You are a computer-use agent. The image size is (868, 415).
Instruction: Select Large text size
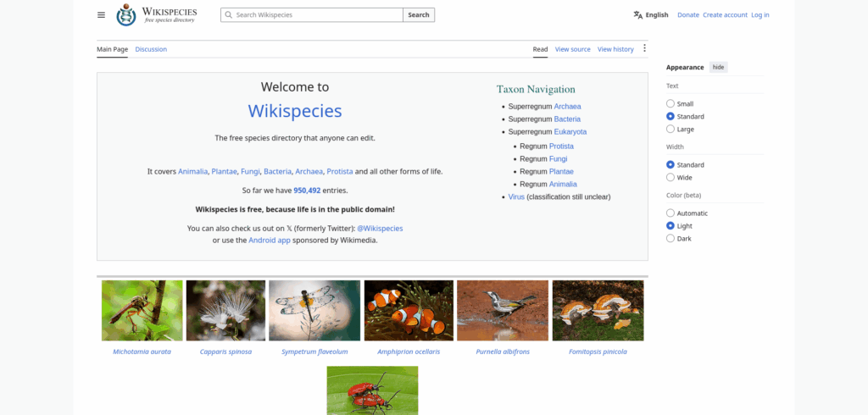[670, 129]
